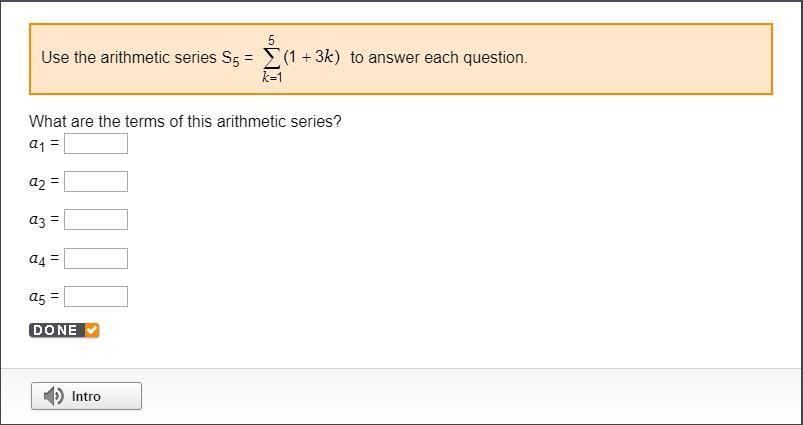Activate the a4 entry field
The image size is (803, 425).
[x=96, y=259]
